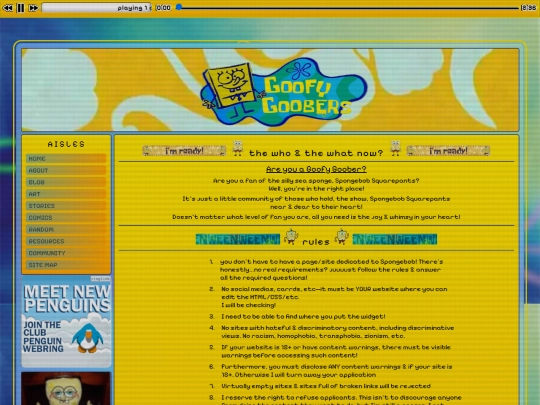This screenshot has height=405, width=540.
Task: Click the "Are you a Goofy Goober?" heading
Action: [x=316, y=169]
